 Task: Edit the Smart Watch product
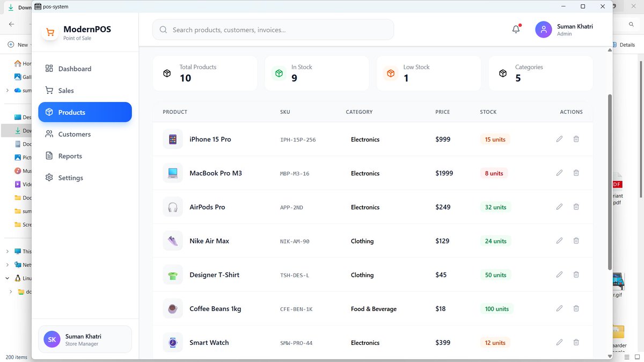coord(559,342)
